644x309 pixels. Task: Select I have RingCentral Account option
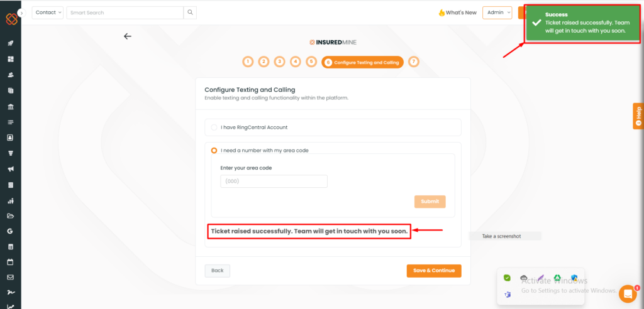(333, 127)
